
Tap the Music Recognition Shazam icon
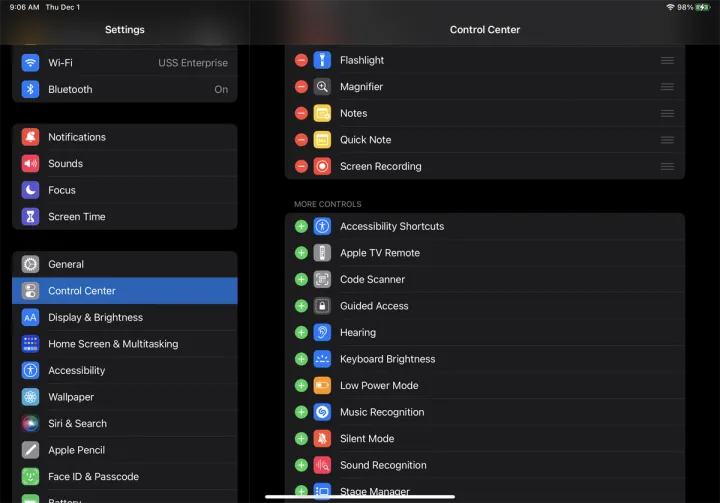pyautogui.click(x=322, y=412)
